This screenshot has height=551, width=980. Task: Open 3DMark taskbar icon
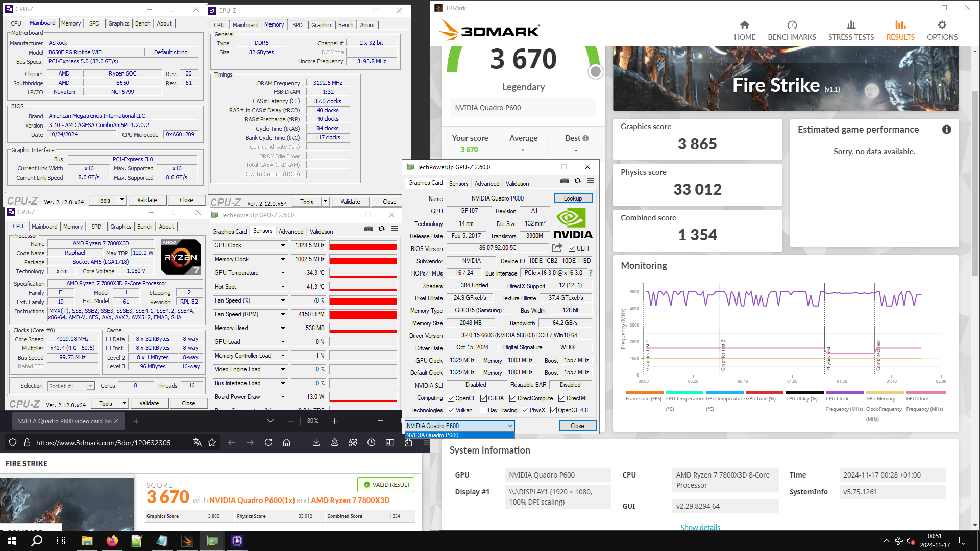pos(187,541)
